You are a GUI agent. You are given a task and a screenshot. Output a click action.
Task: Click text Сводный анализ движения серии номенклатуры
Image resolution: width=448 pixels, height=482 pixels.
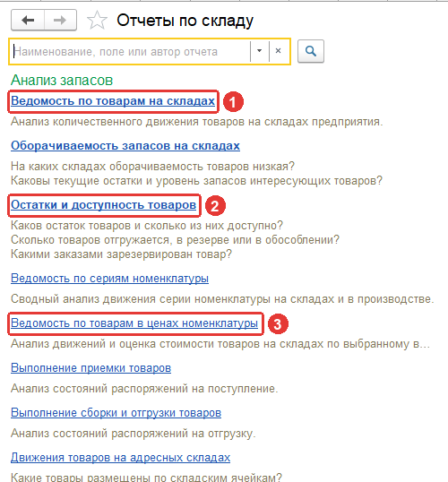point(222,299)
